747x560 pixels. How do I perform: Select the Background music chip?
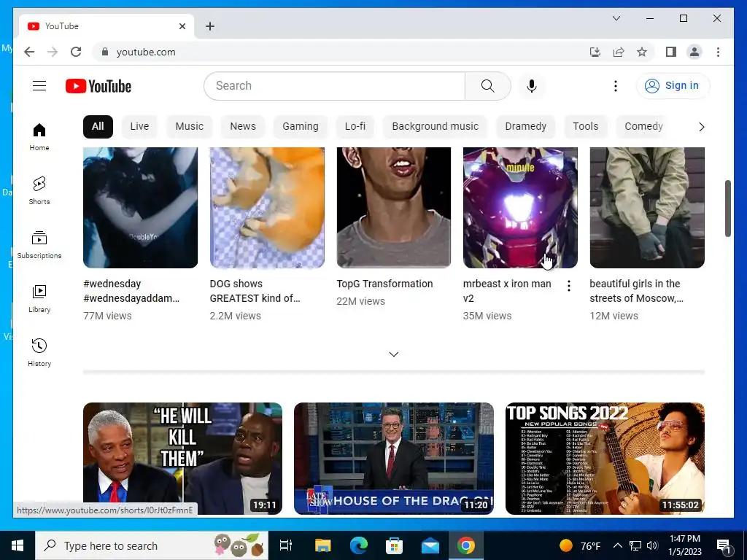point(435,127)
